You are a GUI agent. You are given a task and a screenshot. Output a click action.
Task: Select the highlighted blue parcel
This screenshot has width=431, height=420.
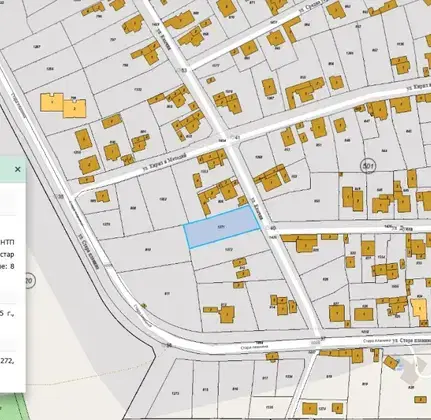(222, 227)
